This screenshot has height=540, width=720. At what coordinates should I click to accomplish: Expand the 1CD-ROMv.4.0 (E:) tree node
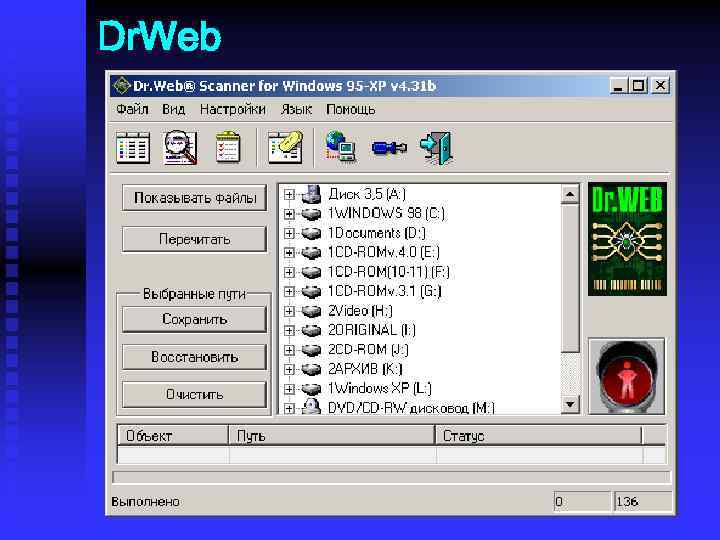pos(289,253)
